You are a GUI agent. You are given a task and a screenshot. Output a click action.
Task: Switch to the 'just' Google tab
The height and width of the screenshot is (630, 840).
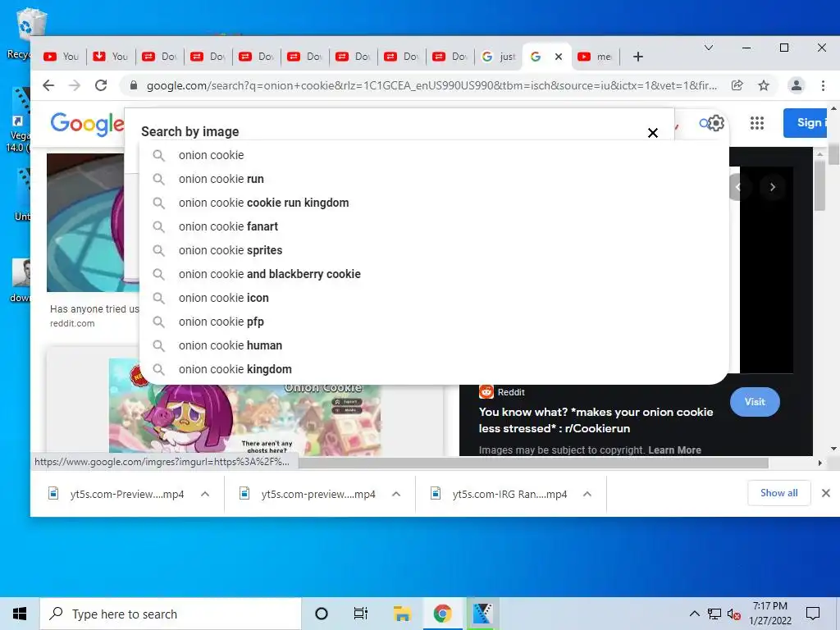(x=498, y=57)
